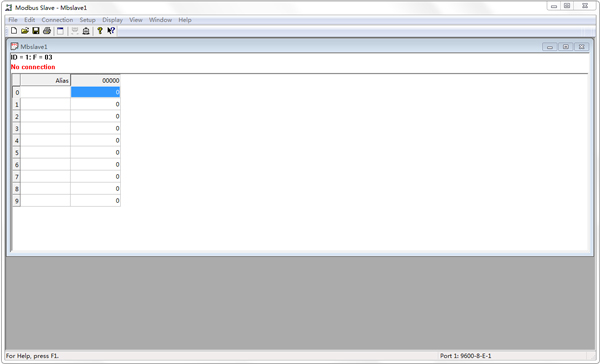Image resolution: width=600 pixels, height=364 pixels.
Task: Click the slave definition window icon in toolbar
Action: tap(60, 31)
